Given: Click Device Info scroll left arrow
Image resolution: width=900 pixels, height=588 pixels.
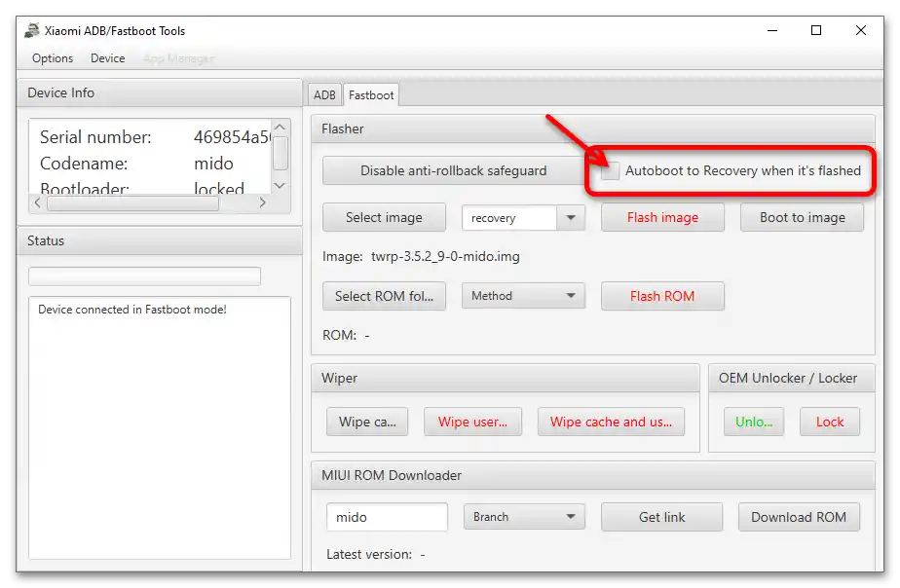Looking at the screenshot, I should (37, 202).
